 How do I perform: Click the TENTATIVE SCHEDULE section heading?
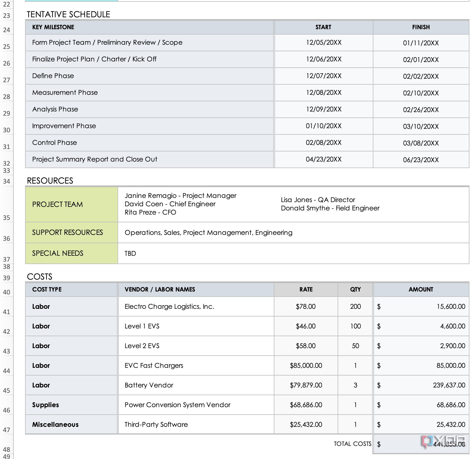pos(69,14)
